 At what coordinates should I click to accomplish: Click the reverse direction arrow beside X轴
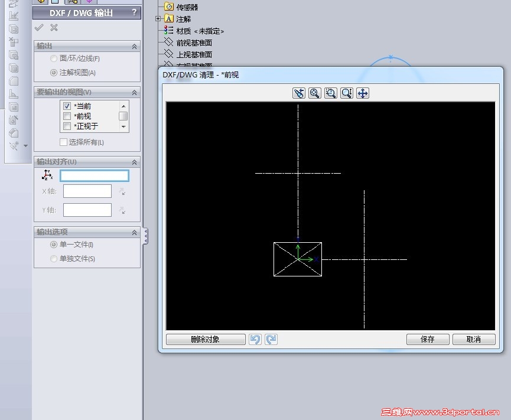(x=122, y=191)
